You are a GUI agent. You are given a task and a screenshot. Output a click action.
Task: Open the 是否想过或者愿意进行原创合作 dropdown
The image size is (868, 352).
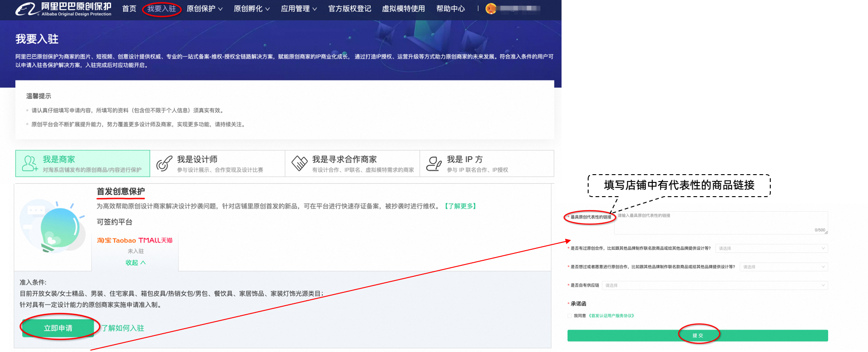pyautogui.click(x=784, y=267)
